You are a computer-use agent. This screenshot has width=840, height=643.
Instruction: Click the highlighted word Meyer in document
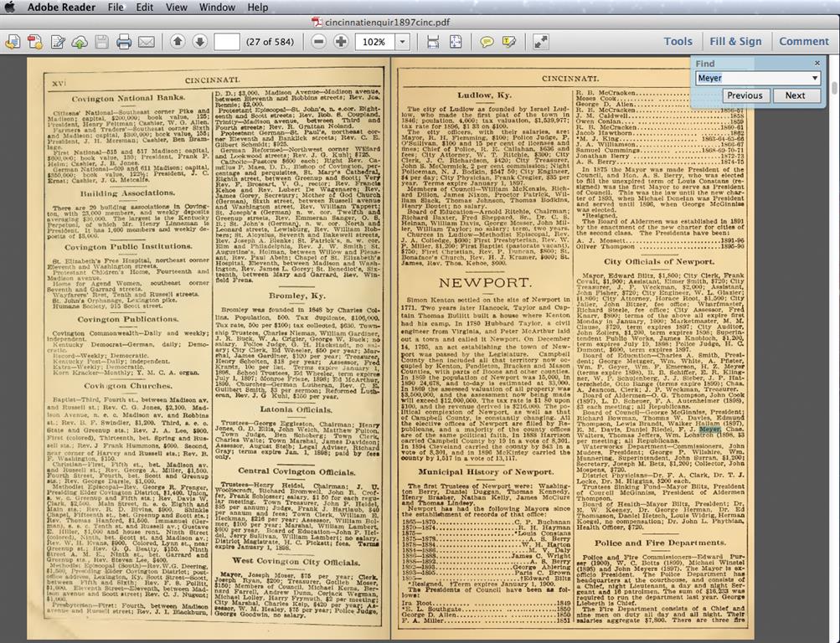[x=710, y=429]
